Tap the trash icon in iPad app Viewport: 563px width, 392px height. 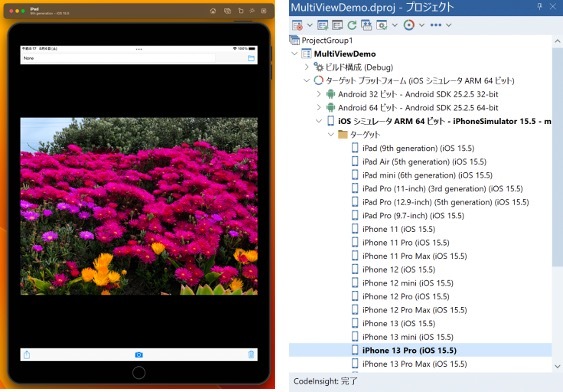coord(251,355)
